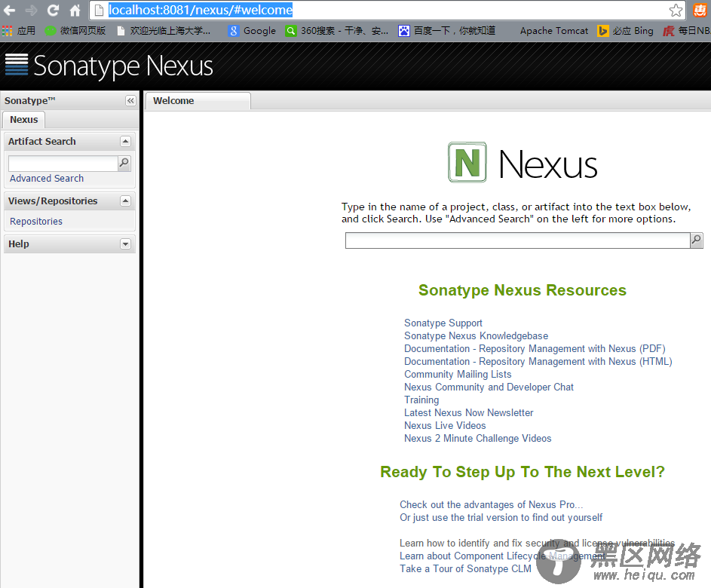
Task: Open the 应用 apps bookmark
Action: click(x=19, y=31)
